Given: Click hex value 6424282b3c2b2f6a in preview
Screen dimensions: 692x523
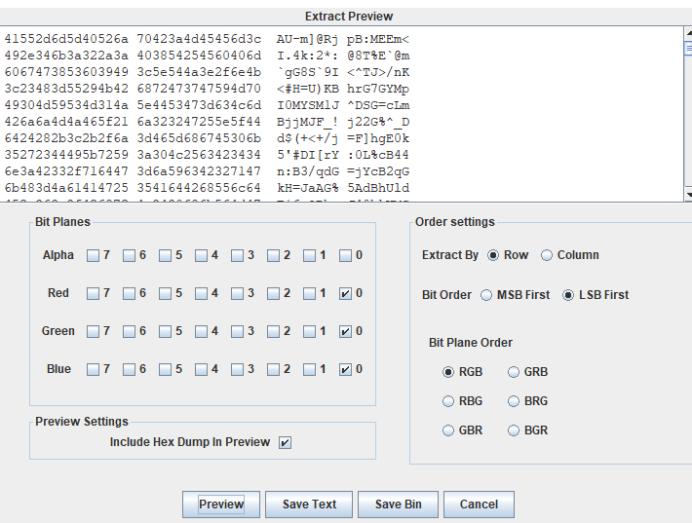Looking at the screenshot, I should (66, 139).
